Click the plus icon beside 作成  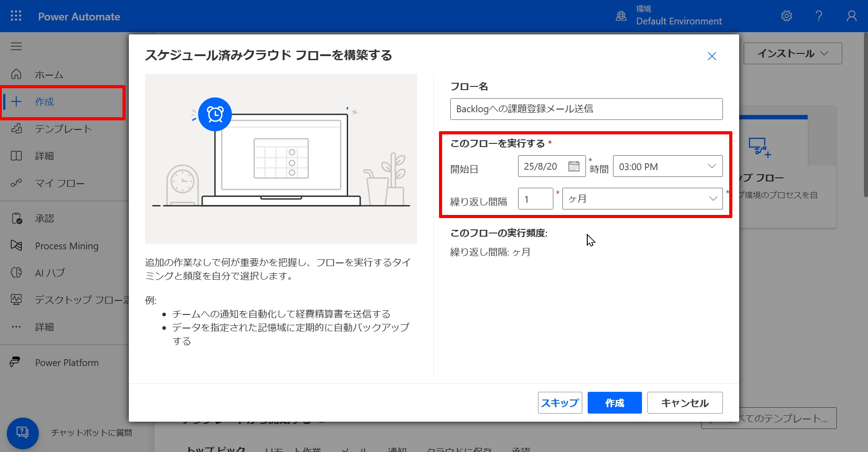click(16, 101)
